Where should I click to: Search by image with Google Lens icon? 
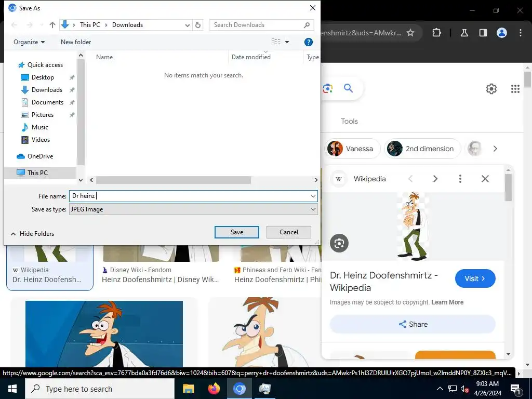(x=328, y=88)
